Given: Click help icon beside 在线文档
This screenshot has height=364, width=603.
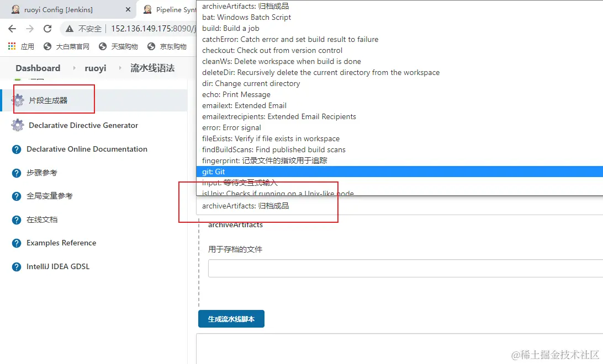Looking at the screenshot, I should 17,220.
